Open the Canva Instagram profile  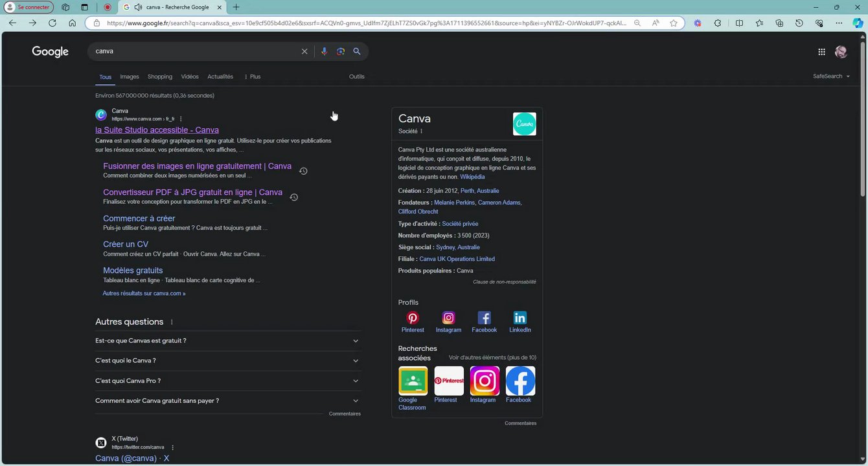coord(448,322)
